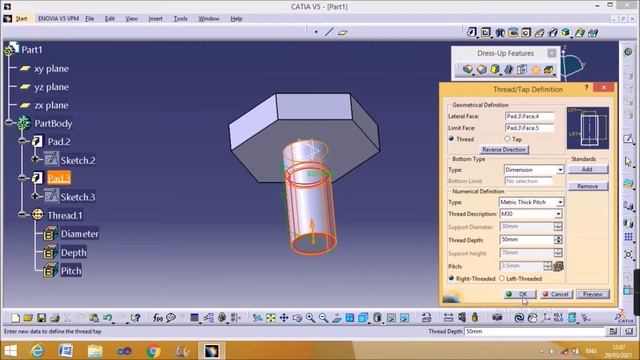Click the Zoom Out magnifier
640x360 pixels.
(x=323, y=318)
